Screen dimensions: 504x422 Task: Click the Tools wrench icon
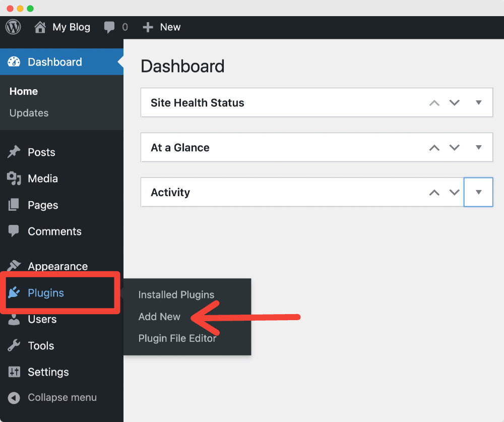[x=14, y=346]
